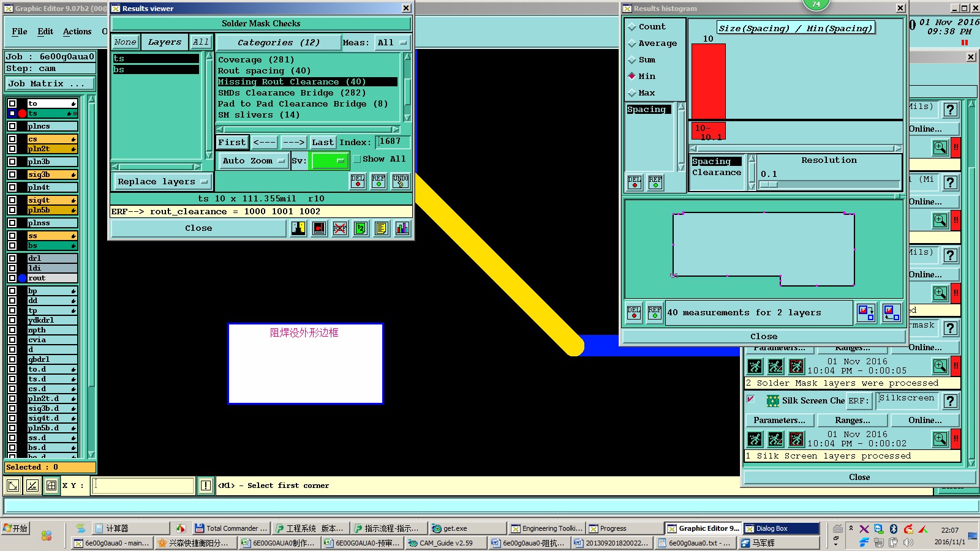The height and width of the screenshot is (551, 980).
Task: Click DEL icon beside 40 measurements text
Action: [x=634, y=313]
